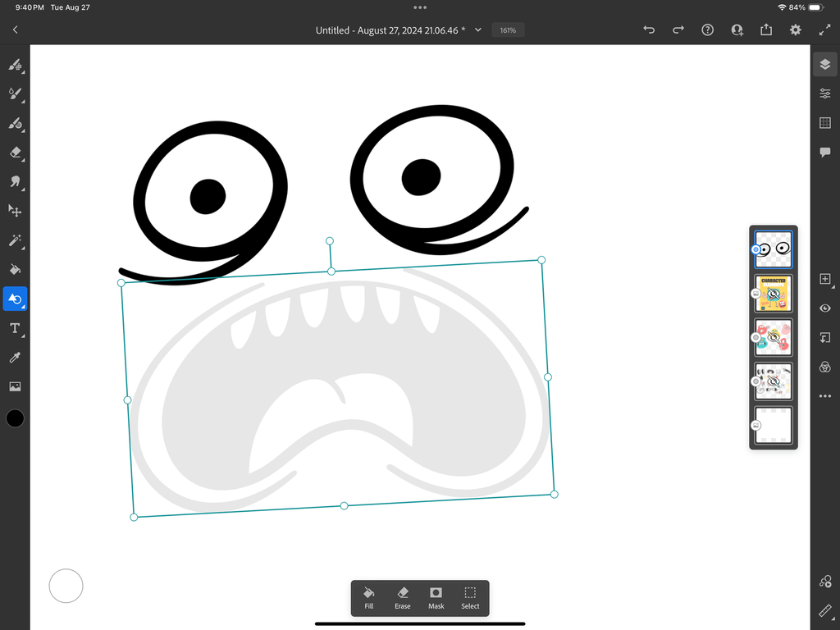The height and width of the screenshot is (630, 840).
Task: Pick the Smudge tool
Action: (15, 181)
